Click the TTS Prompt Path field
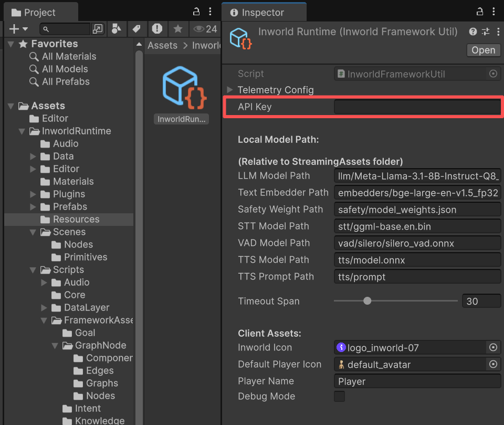This screenshot has height=425, width=504. coord(417,277)
